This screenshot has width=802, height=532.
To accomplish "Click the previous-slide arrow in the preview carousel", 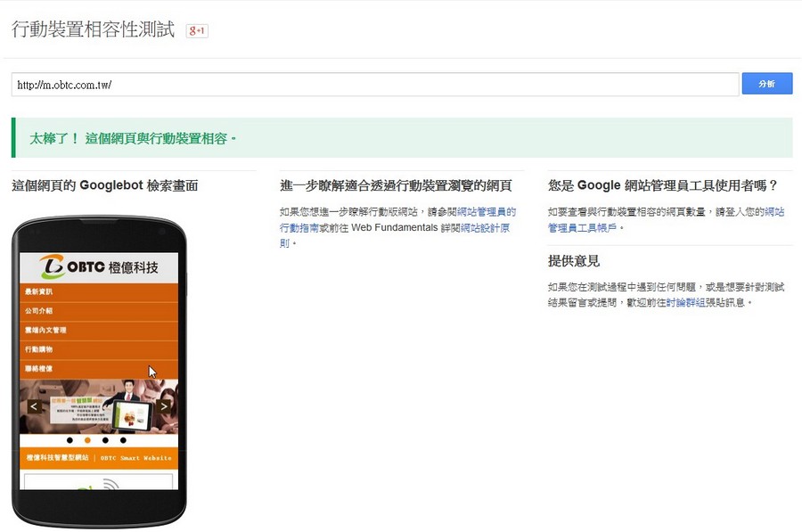I will point(34,405).
